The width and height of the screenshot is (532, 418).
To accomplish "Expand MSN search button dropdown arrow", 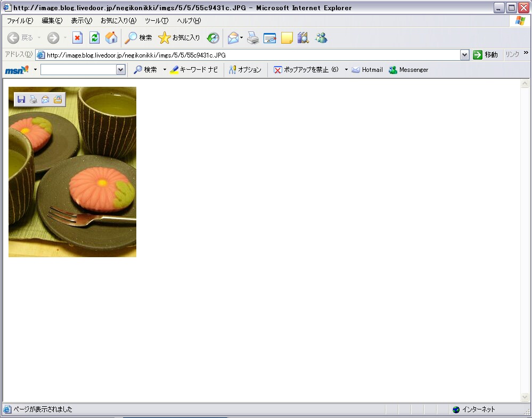I will click(x=165, y=70).
